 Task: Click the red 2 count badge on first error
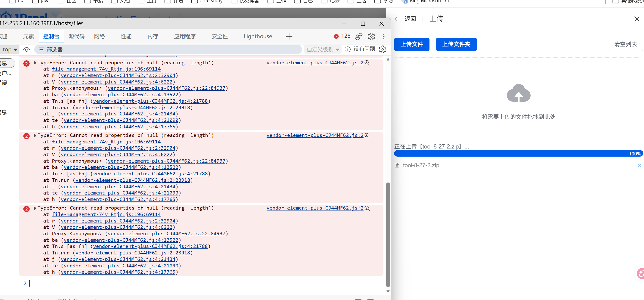pos(26,63)
